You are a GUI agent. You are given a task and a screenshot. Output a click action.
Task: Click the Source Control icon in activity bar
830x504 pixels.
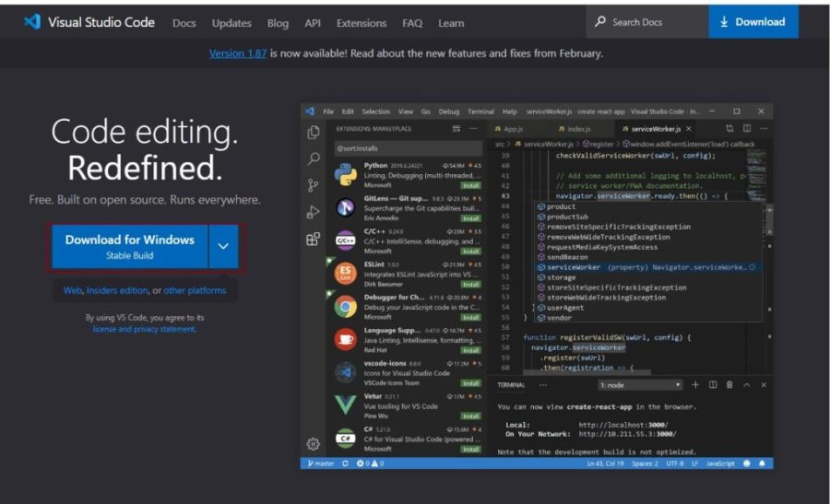point(313,185)
